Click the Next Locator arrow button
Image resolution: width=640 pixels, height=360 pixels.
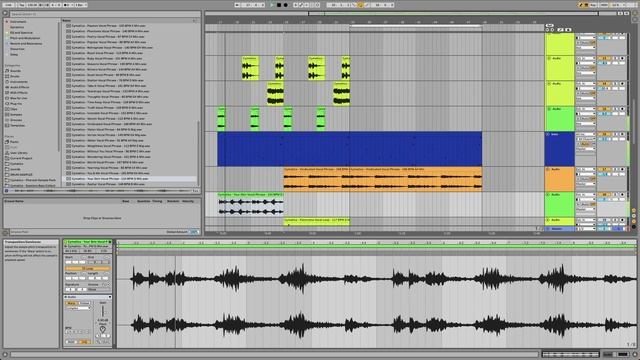coord(552,30)
